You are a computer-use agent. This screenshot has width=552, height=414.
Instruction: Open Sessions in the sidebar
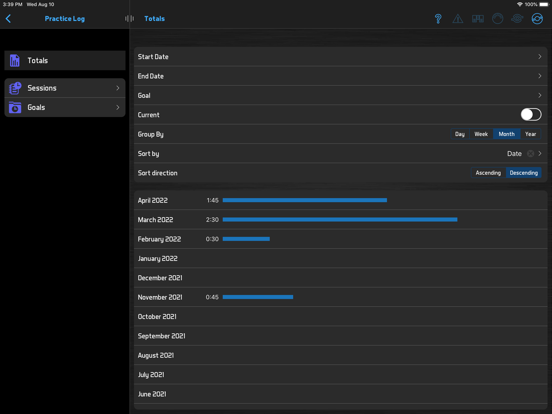point(65,88)
